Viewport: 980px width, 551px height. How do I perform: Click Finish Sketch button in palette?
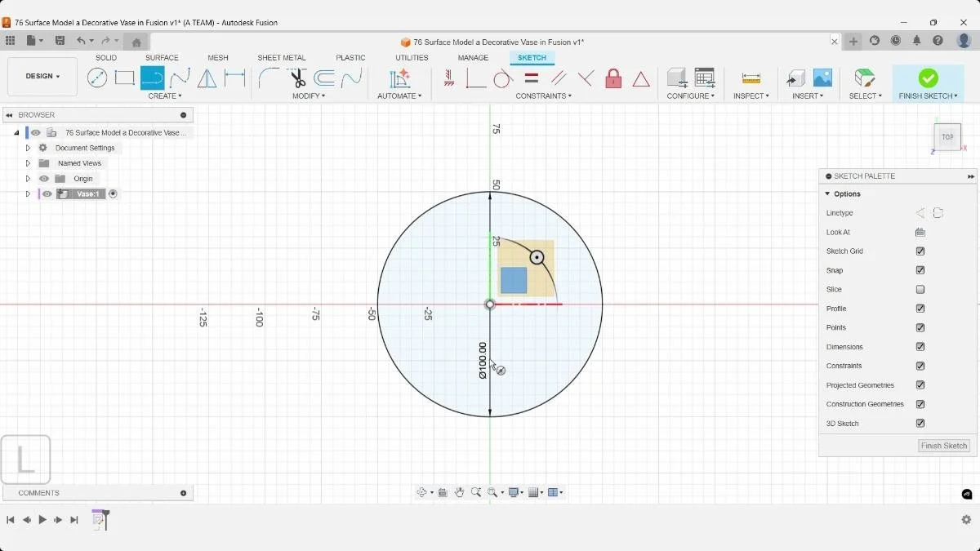(944, 446)
